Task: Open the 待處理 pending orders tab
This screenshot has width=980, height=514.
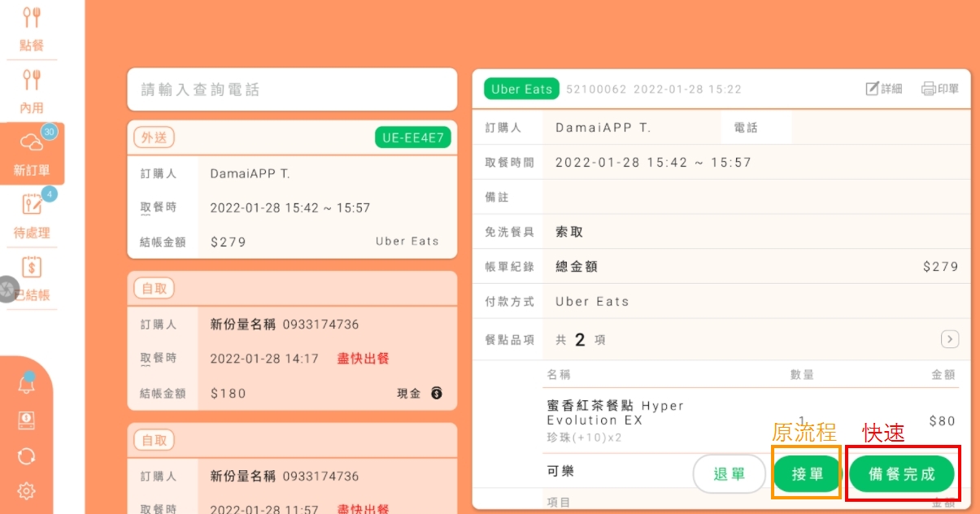Action: (x=32, y=216)
